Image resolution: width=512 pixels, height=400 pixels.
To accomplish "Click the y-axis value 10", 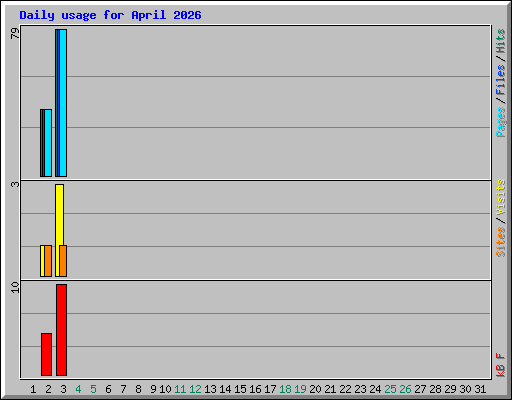I will click(x=15, y=287).
